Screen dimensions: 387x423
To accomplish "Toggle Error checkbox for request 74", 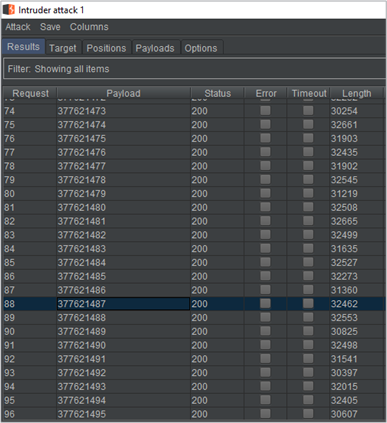I will (x=265, y=111).
